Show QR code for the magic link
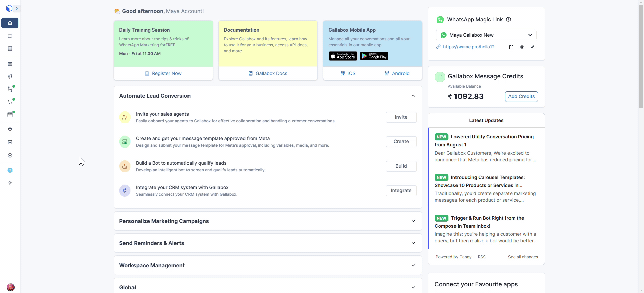 point(522,47)
